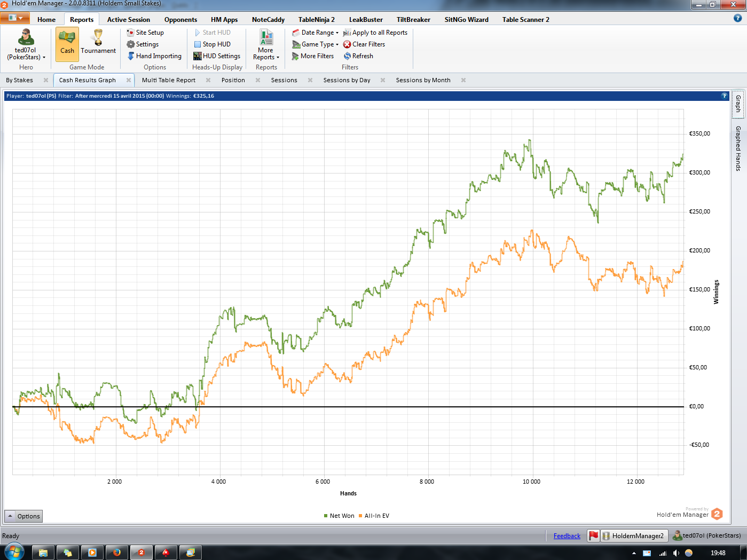Open Hand Importing
Viewport: 747px width, 560px height.
(x=154, y=56)
